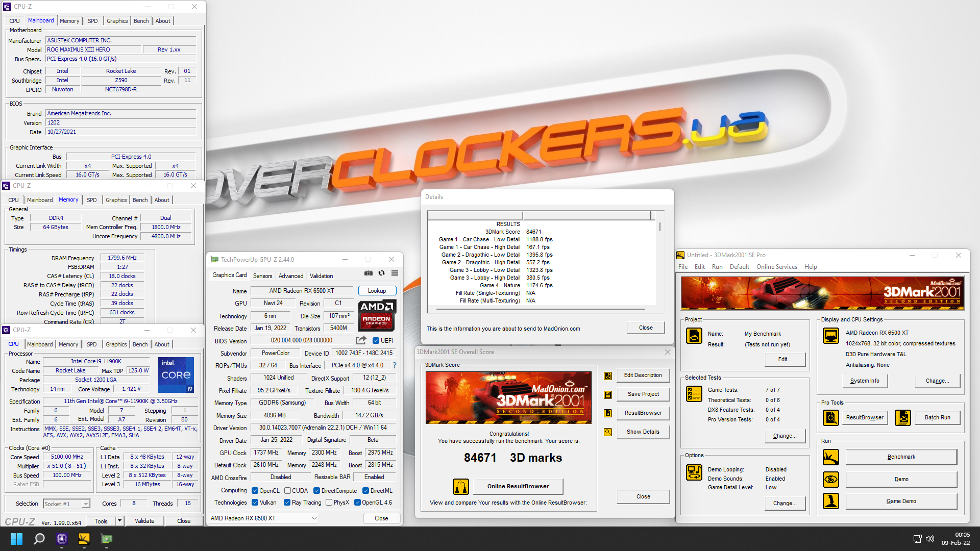Click the ResultBrowser icon in score window

[608, 413]
